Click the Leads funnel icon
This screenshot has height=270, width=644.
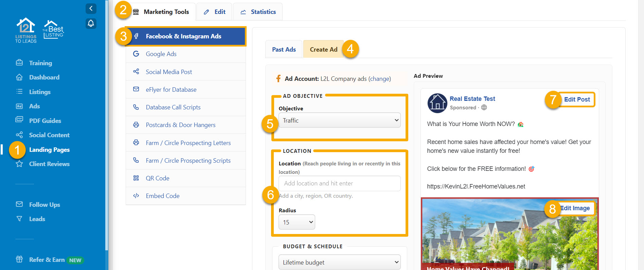click(19, 219)
